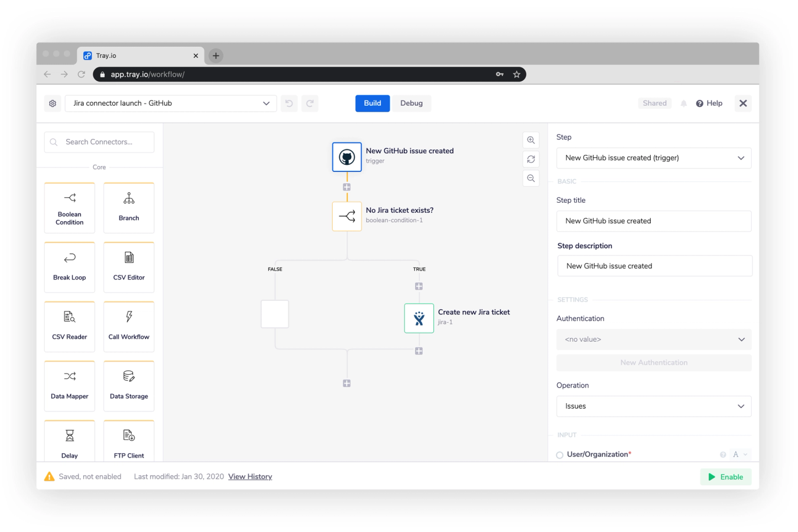
Task: Expand the Step selector dropdown
Action: click(654, 158)
